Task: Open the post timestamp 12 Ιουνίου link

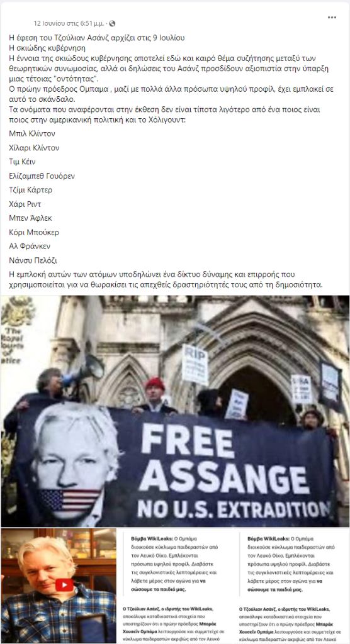Action: click(69, 23)
